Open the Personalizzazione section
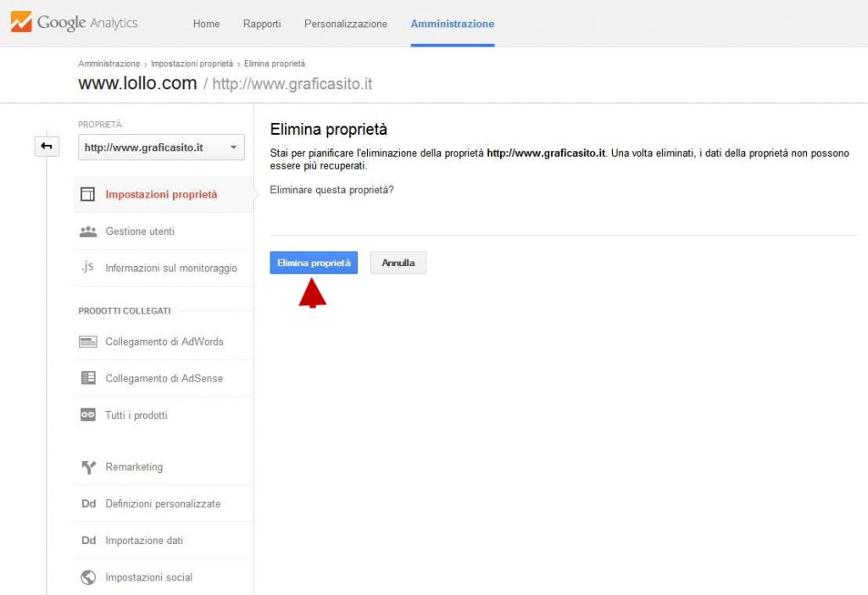868x595 pixels. pyautogui.click(x=346, y=24)
